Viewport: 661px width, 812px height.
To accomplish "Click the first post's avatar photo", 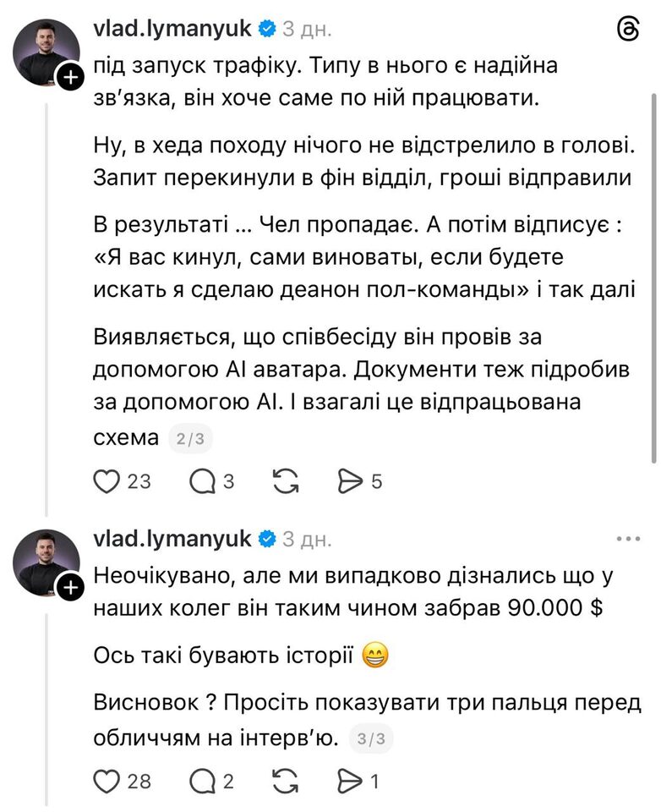I will coord(45,51).
